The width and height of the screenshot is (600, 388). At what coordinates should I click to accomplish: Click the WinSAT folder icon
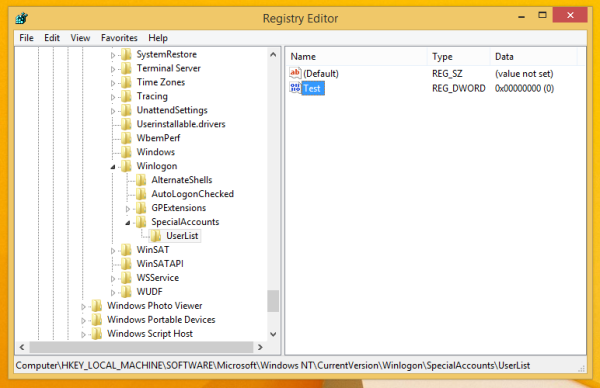pyautogui.click(x=126, y=250)
